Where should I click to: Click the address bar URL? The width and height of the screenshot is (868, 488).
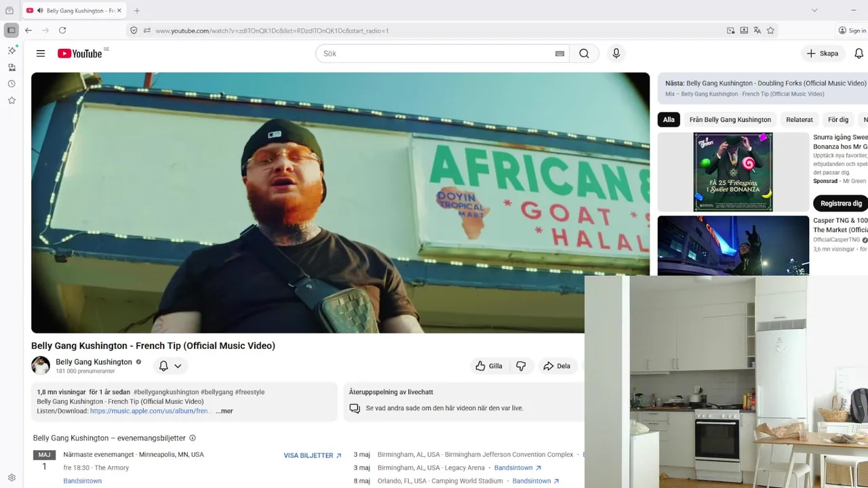(x=271, y=30)
